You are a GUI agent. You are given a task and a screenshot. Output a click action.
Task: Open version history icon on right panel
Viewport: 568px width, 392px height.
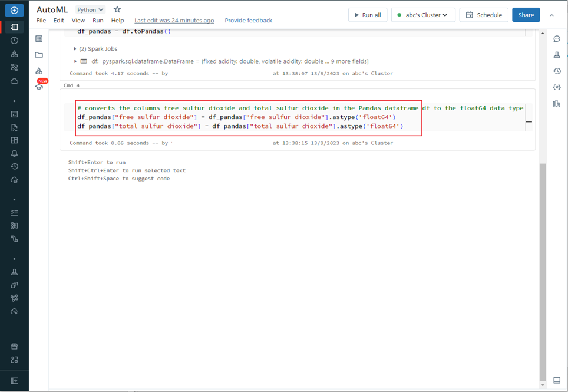[x=556, y=71]
